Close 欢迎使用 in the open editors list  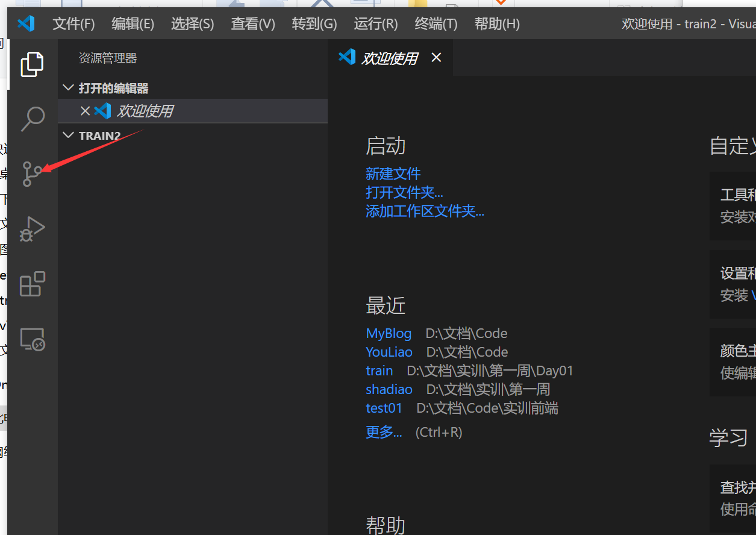(85, 111)
